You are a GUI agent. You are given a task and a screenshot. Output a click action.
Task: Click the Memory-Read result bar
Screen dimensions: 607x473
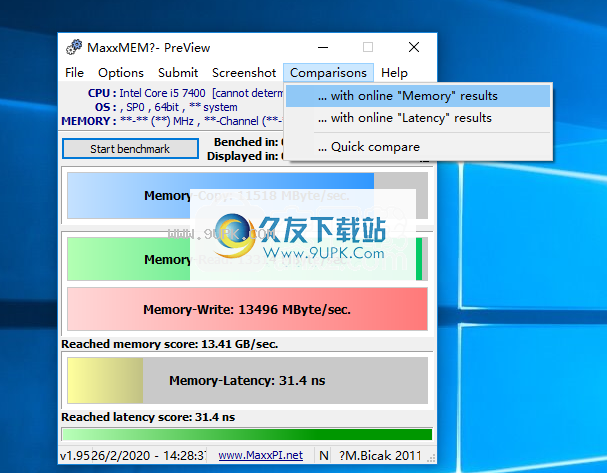click(247, 259)
